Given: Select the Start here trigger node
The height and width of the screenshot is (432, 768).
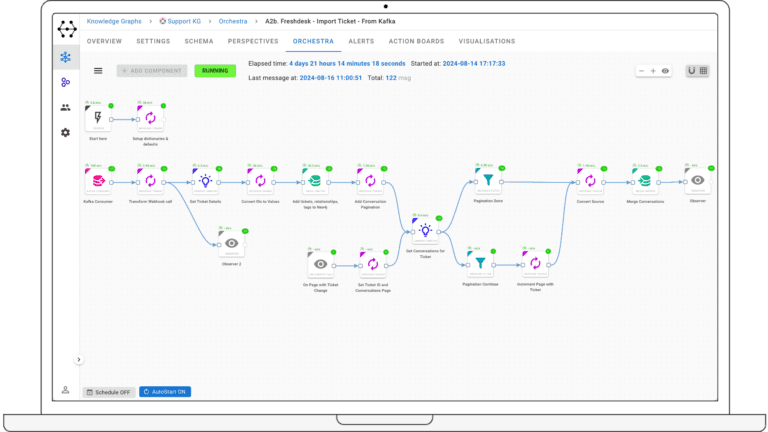Looking at the screenshot, I should point(99,119).
